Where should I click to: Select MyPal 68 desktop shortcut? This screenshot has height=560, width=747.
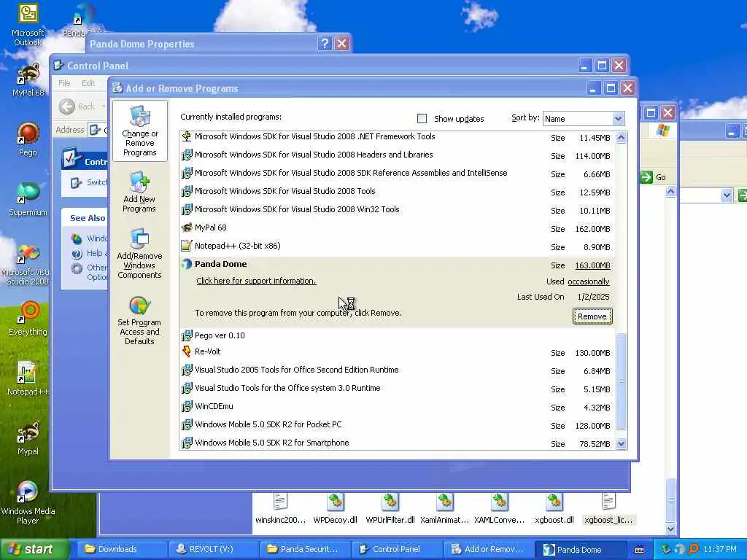[x=28, y=79]
